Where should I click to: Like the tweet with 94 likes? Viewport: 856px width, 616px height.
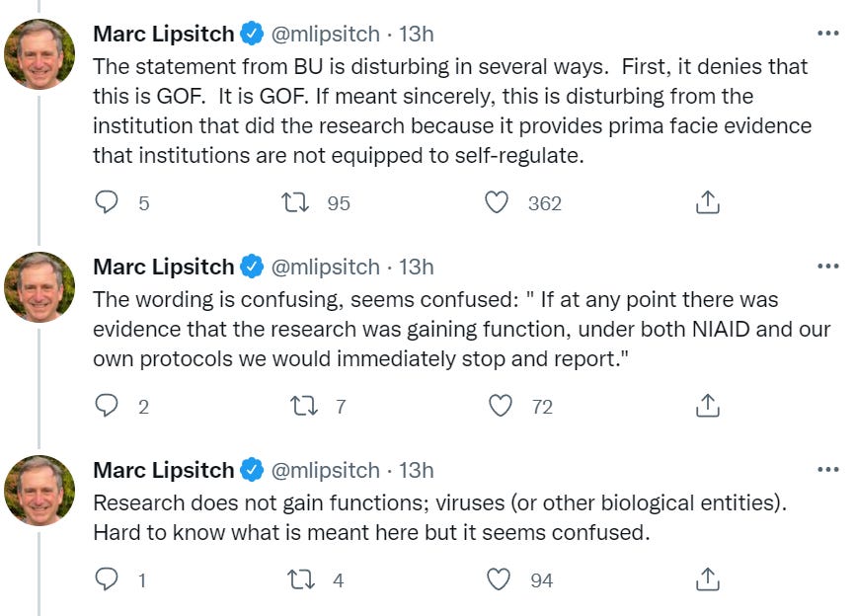click(x=502, y=580)
